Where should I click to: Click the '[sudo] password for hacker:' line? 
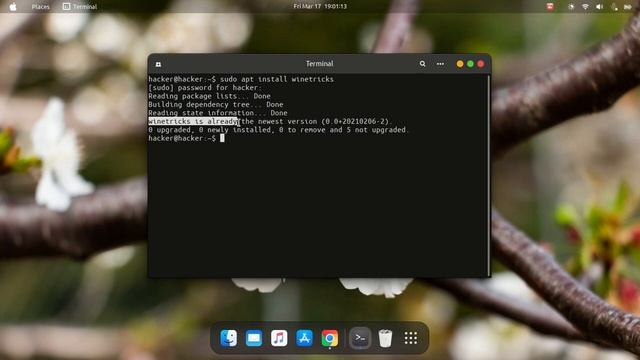click(x=204, y=87)
